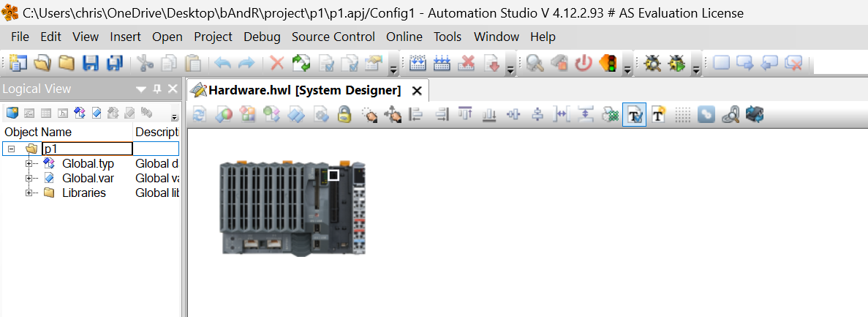Click the single window layout icon
Image resolution: width=868 pixels, height=317 pixels.
click(721, 63)
